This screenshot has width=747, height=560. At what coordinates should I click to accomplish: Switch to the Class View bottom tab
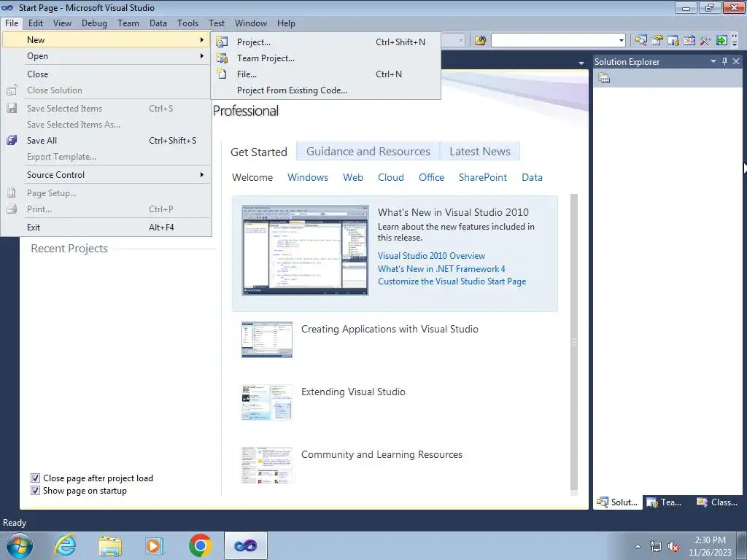tap(717, 502)
